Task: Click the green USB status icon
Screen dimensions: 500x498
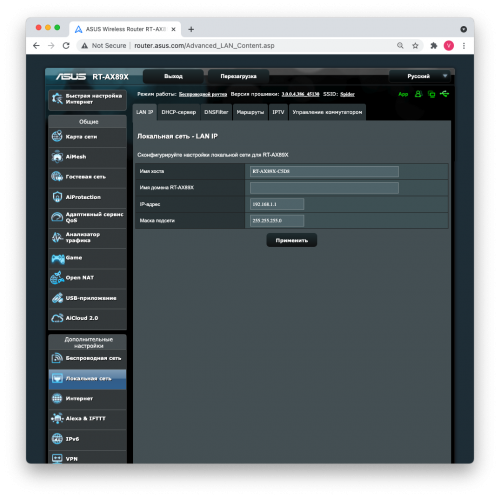Action: tap(445, 94)
